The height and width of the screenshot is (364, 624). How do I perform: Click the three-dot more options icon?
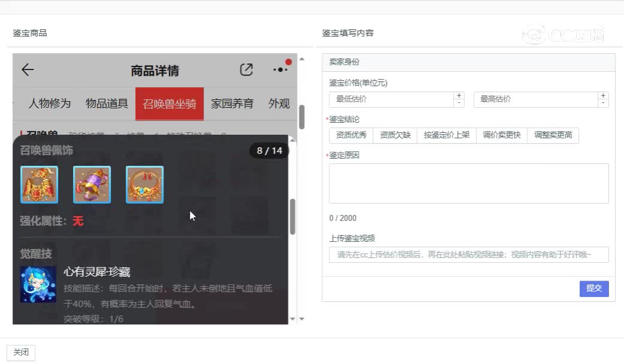[x=280, y=69]
